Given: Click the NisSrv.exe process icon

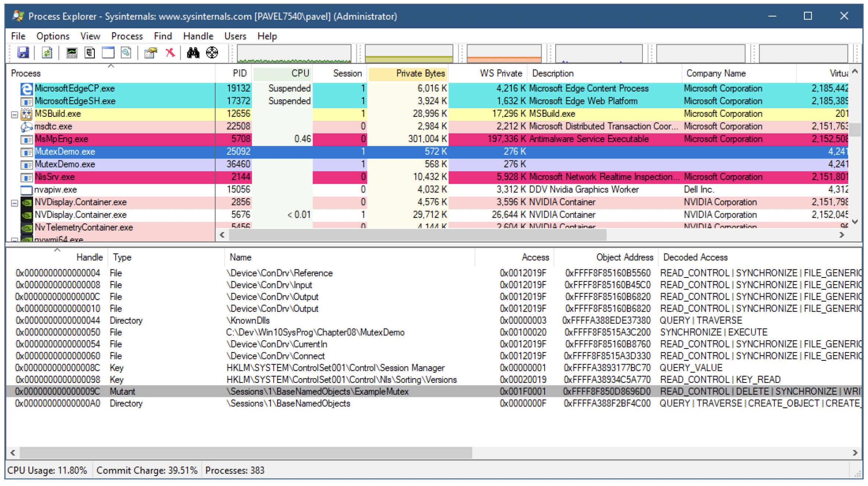Looking at the screenshot, I should click(26, 177).
